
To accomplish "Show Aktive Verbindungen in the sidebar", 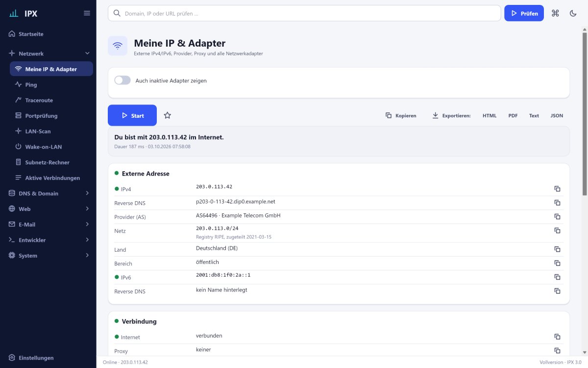I will (51, 178).
